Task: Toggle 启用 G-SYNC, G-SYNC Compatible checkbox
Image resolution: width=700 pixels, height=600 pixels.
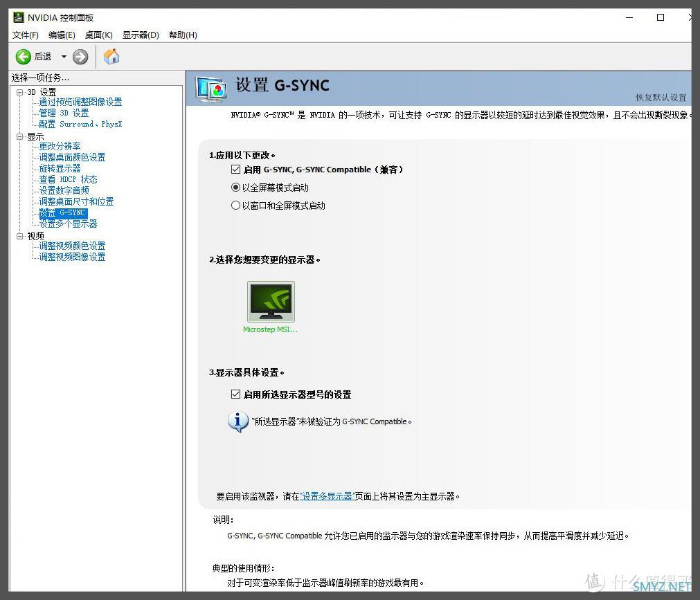Action: [x=235, y=169]
